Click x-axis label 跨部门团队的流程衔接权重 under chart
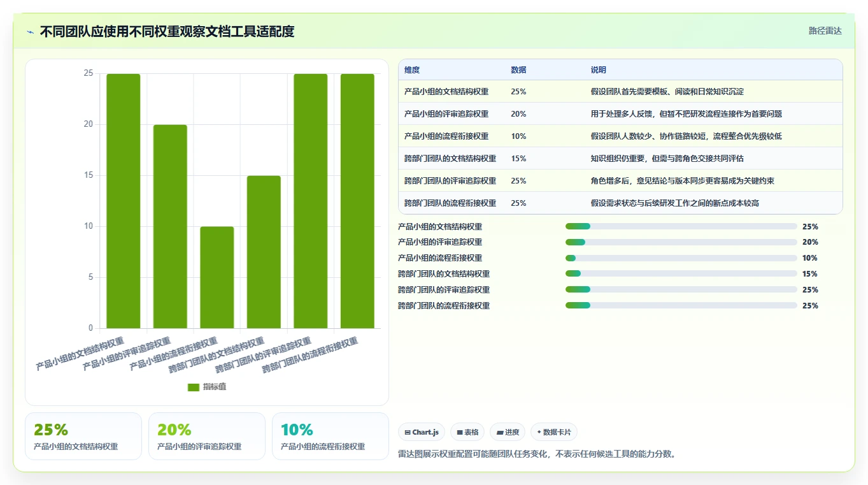 click(311, 356)
